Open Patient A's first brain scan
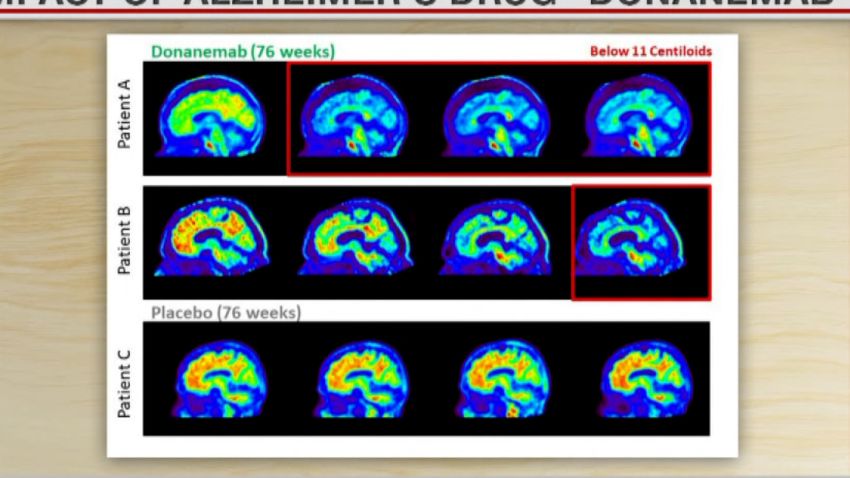 point(212,116)
